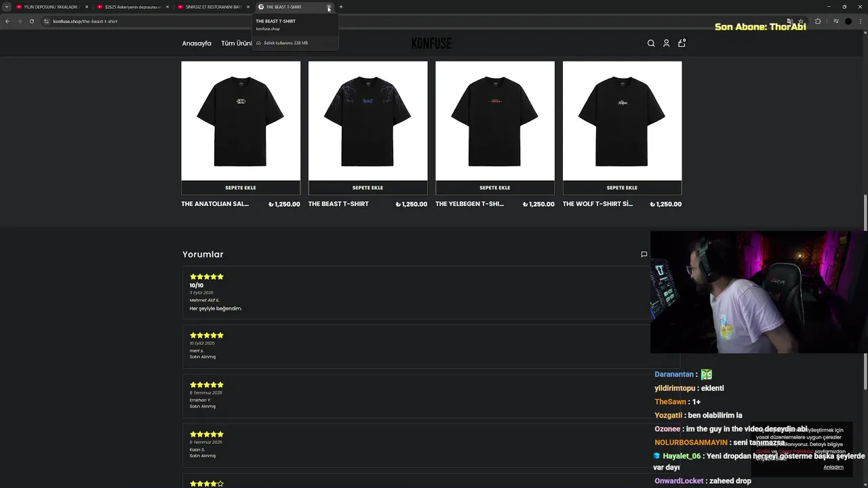Accept cookies with Anladım button

(833, 467)
